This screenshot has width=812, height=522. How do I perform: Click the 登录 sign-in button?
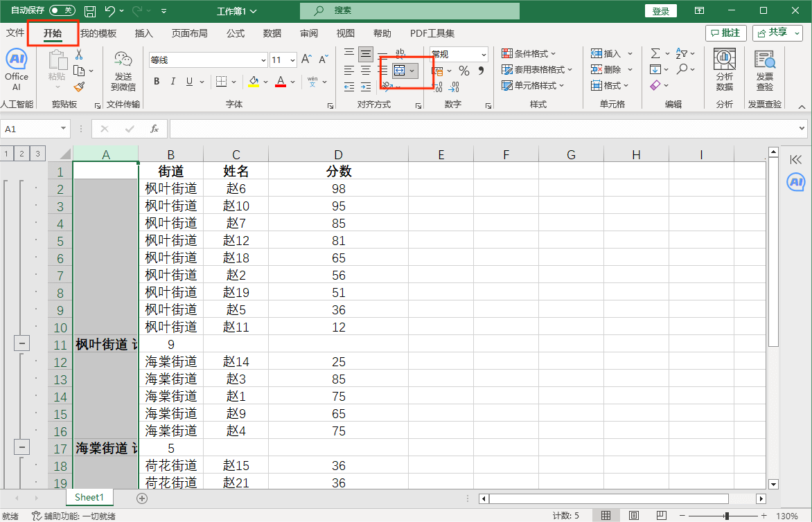pyautogui.click(x=661, y=11)
